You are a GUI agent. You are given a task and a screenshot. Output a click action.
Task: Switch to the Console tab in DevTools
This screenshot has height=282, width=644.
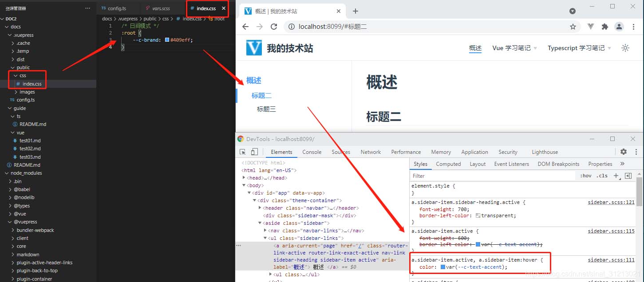[x=312, y=152]
